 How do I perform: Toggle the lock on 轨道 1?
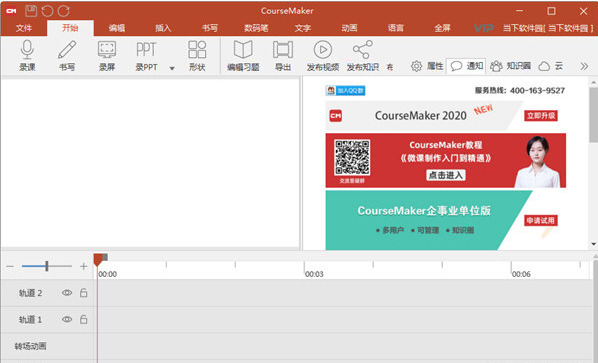pos(84,319)
